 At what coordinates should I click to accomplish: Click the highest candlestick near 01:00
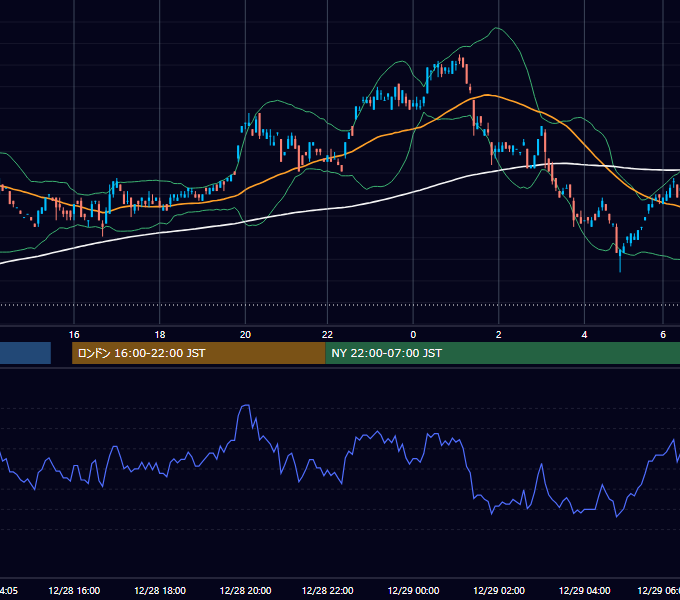(459, 59)
